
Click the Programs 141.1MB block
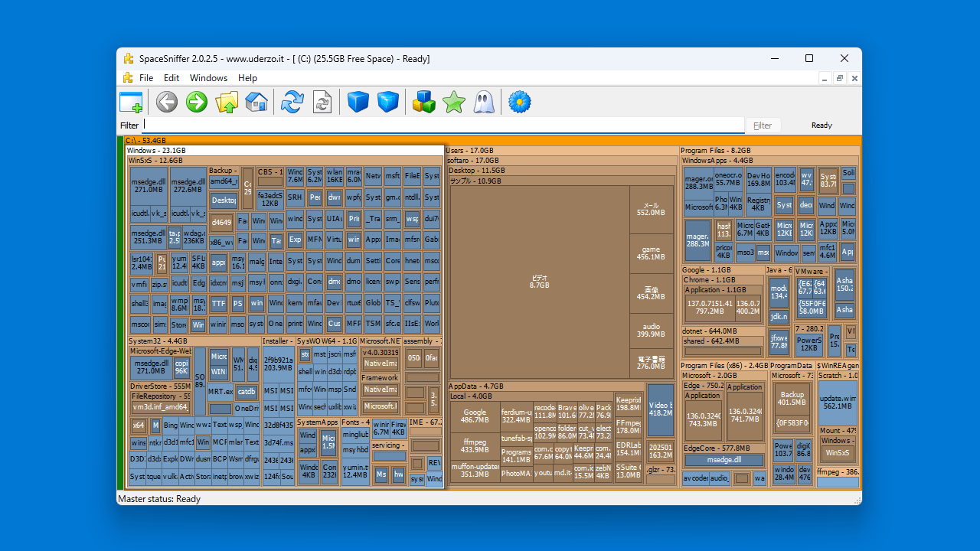pos(517,456)
